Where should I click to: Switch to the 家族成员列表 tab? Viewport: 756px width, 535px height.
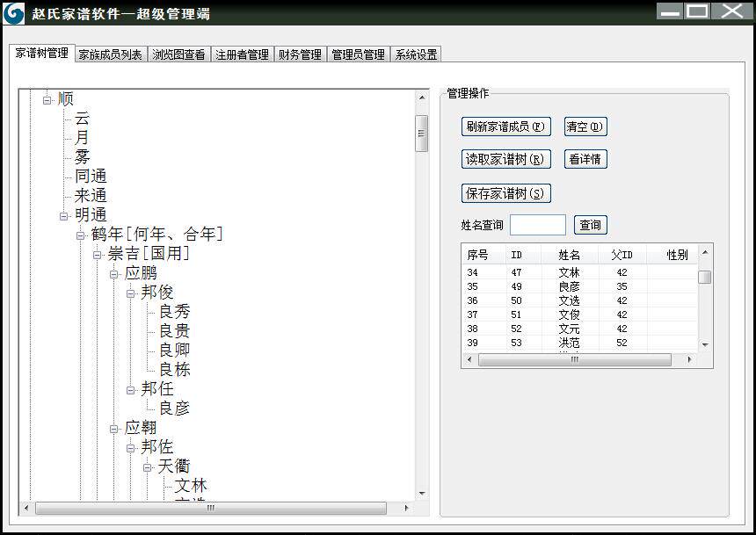[110, 54]
